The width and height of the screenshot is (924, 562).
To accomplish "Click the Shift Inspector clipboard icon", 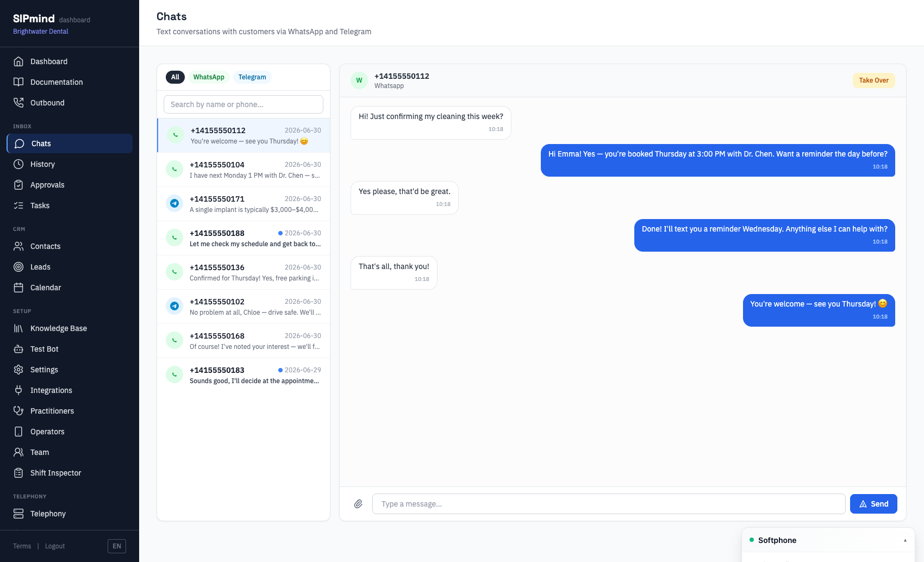I will click(x=18, y=473).
